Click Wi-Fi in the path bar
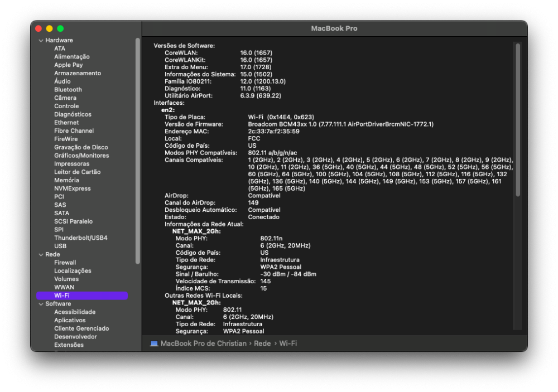Viewport: 558px width, 392px height. (288, 343)
